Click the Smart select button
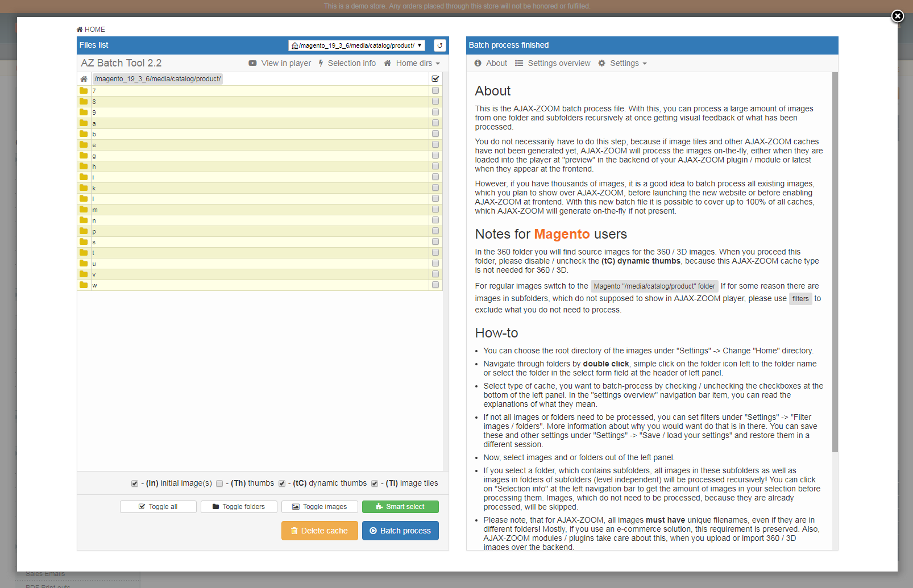Image resolution: width=913 pixels, height=588 pixels. tap(400, 507)
